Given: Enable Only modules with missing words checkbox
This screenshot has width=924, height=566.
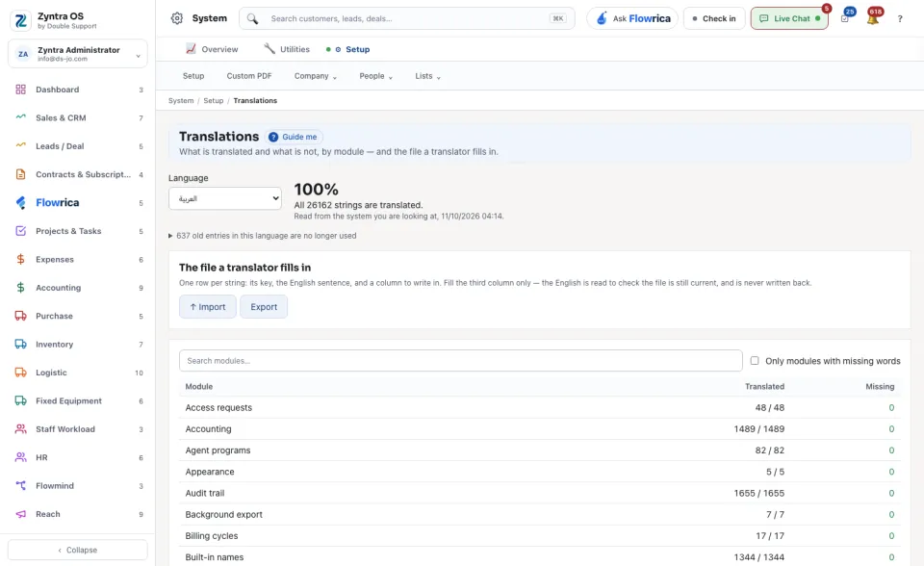Looking at the screenshot, I should 755,360.
